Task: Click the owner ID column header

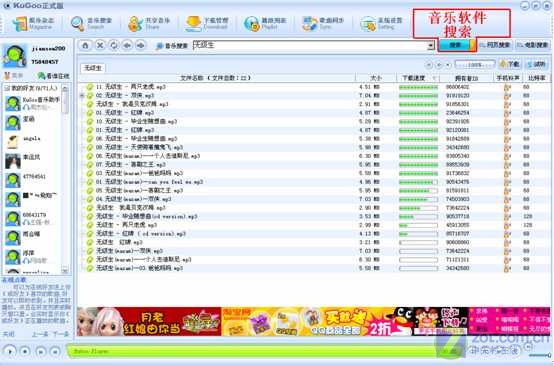Action: 466,78
